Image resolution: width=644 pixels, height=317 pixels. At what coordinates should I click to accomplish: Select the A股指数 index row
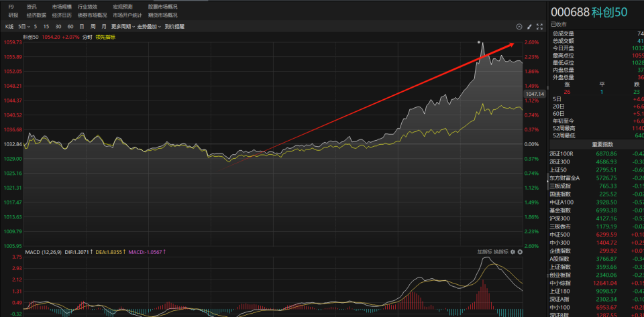point(597,259)
